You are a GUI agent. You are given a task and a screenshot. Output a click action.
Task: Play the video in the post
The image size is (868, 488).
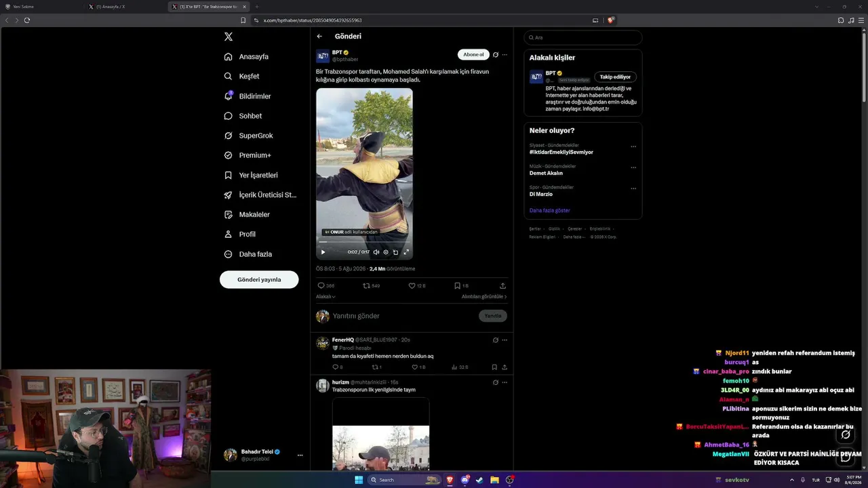point(323,252)
